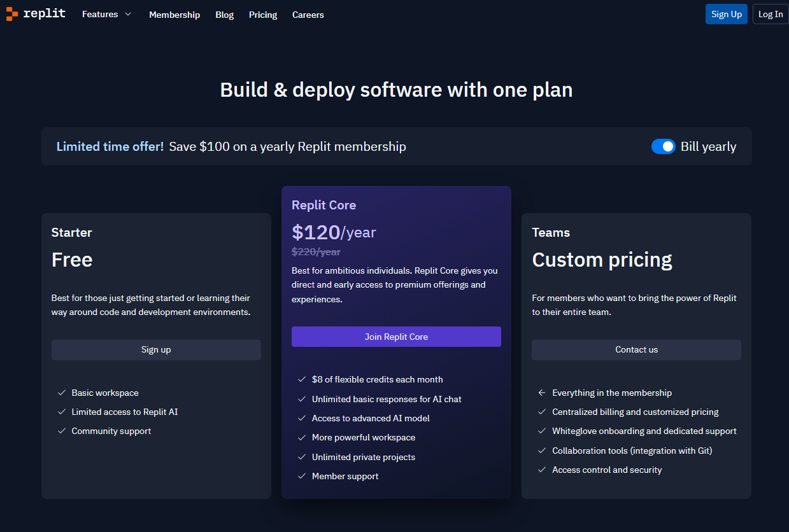Click Contact us in Teams plan
Image resolution: width=789 pixels, height=532 pixels.
coord(636,350)
